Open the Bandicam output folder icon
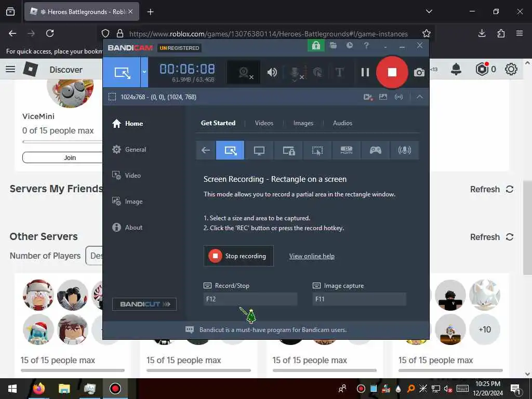 (x=333, y=45)
